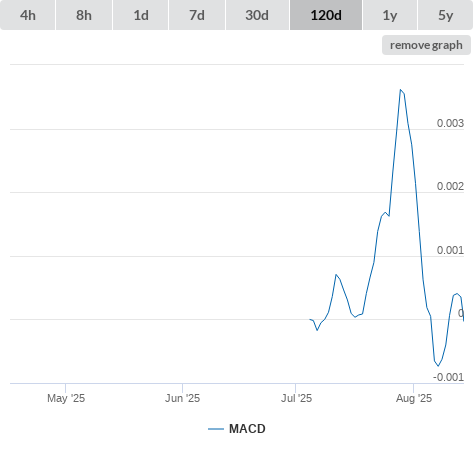Viewport: 474px width, 455px height.
Task: Click the Jun '25 axis label
Action: [x=182, y=398]
